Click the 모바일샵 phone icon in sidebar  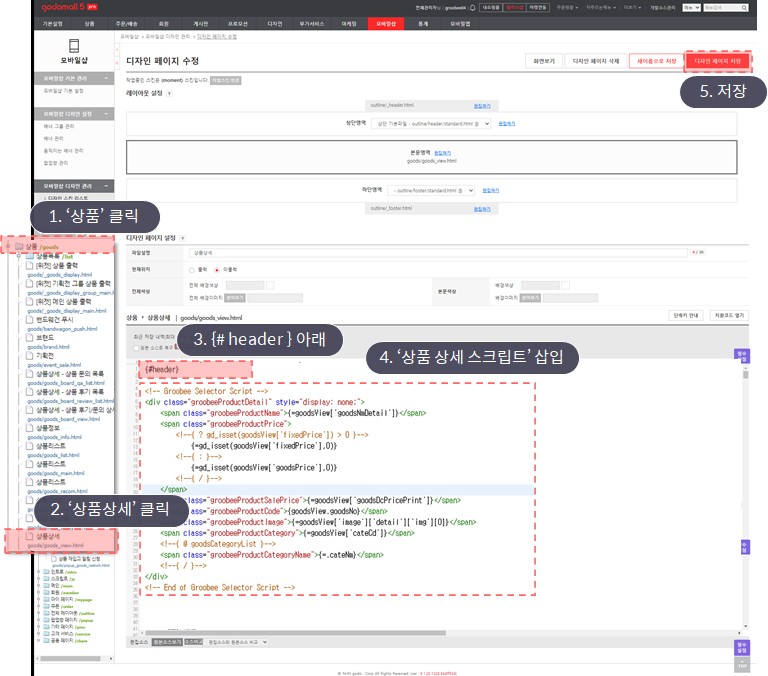[74, 46]
